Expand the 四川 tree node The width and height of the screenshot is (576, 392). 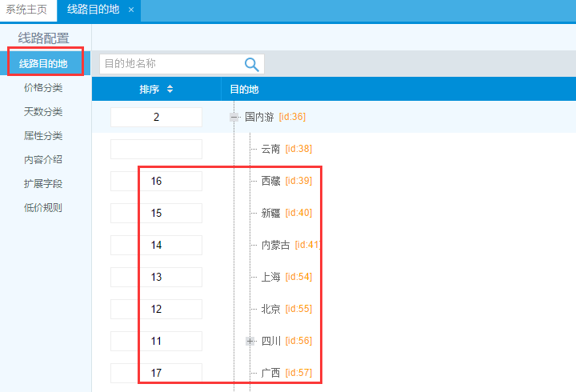(x=250, y=341)
